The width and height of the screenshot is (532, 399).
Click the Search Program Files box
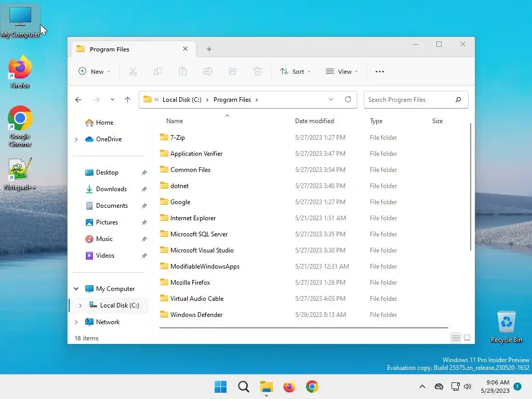[416, 100]
